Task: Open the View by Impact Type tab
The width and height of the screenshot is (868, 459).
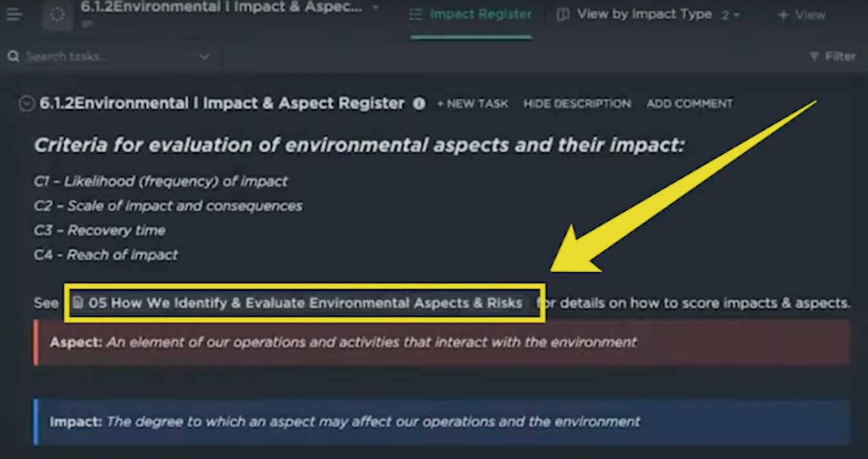Action: tap(635, 14)
